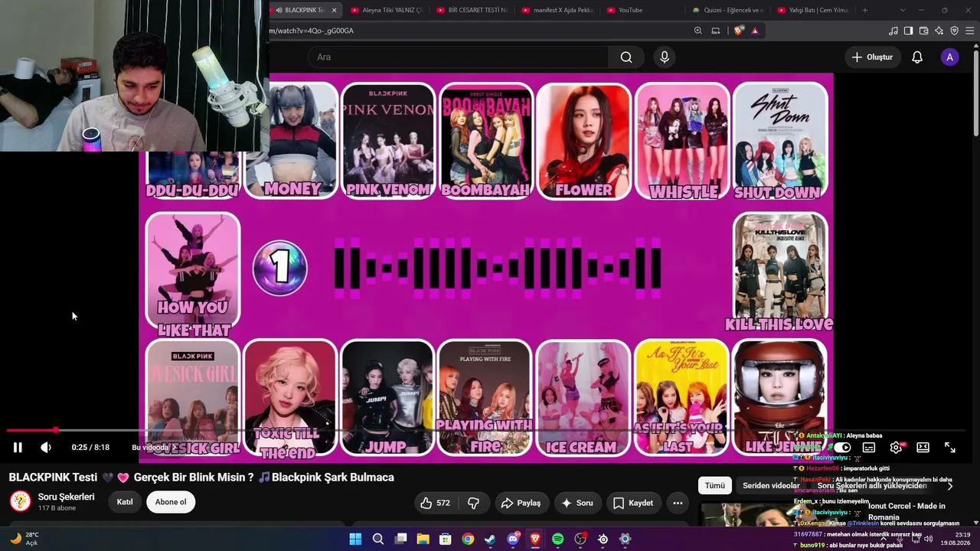Like the video with thumbs up

(435, 503)
